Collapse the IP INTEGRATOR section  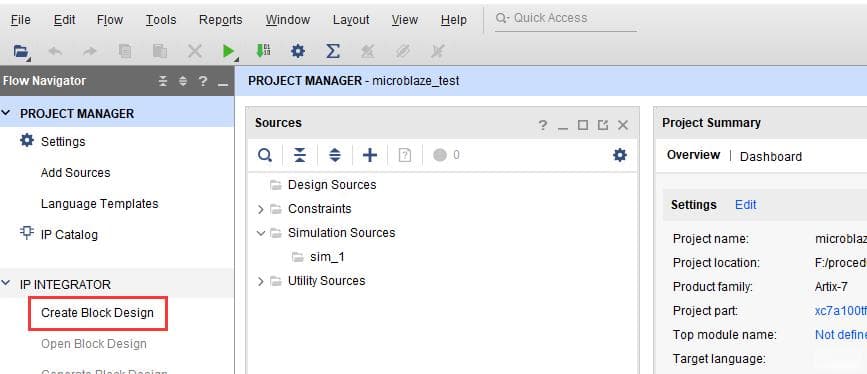(6, 284)
